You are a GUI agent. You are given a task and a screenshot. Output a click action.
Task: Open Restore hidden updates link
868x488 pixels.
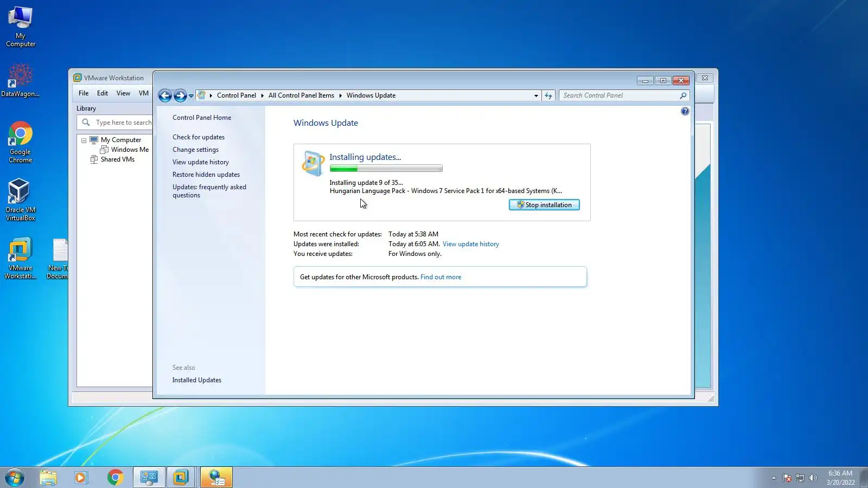pos(206,175)
